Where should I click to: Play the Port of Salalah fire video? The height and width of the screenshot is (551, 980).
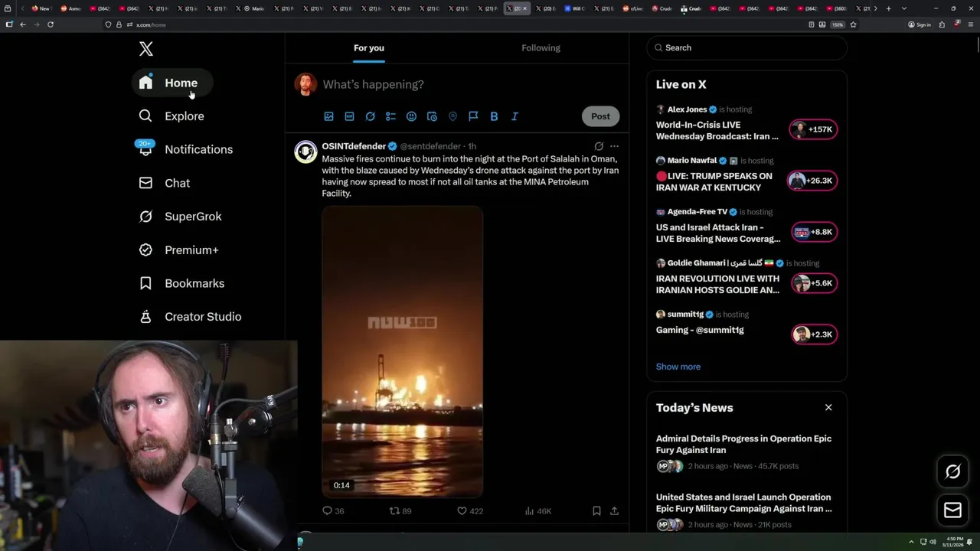(x=403, y=352)
